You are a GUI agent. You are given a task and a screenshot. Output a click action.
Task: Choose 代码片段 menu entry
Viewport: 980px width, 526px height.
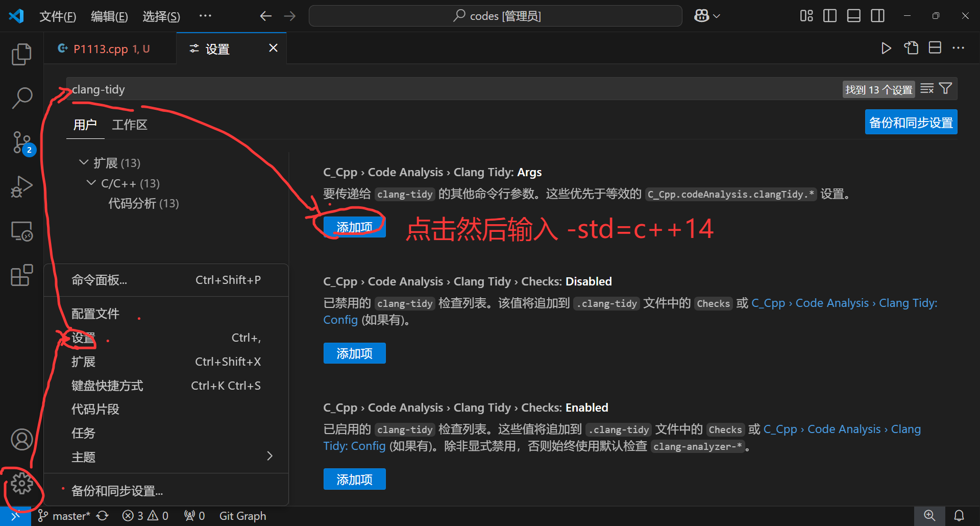click(x=166, y=409)
